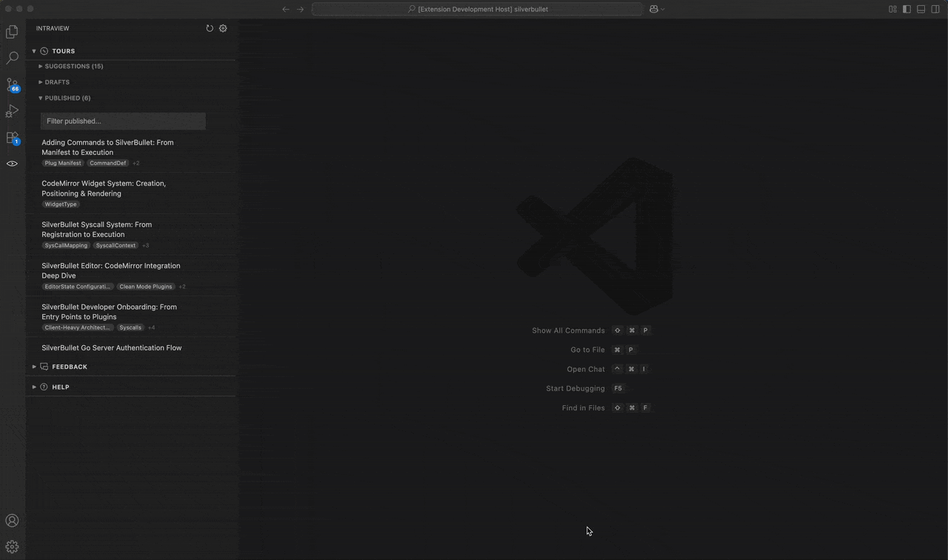
Task: Open tour SilverBullet Syscall System
Action: click(96, 230)
